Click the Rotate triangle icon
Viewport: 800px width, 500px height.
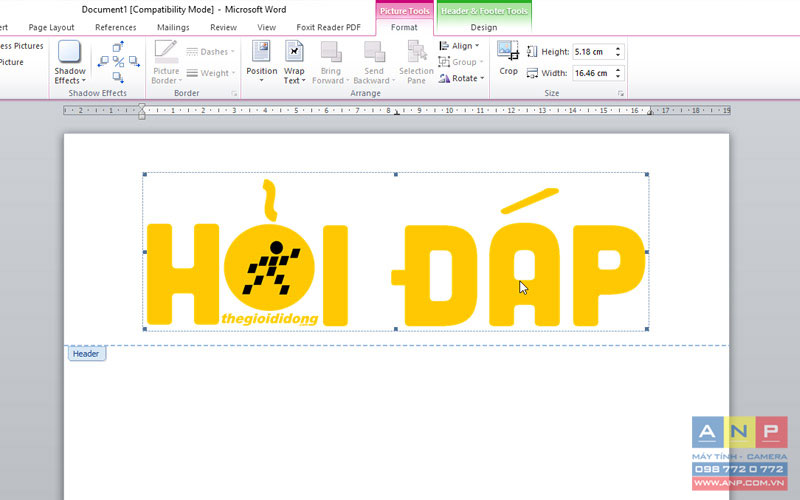point(444,78)
